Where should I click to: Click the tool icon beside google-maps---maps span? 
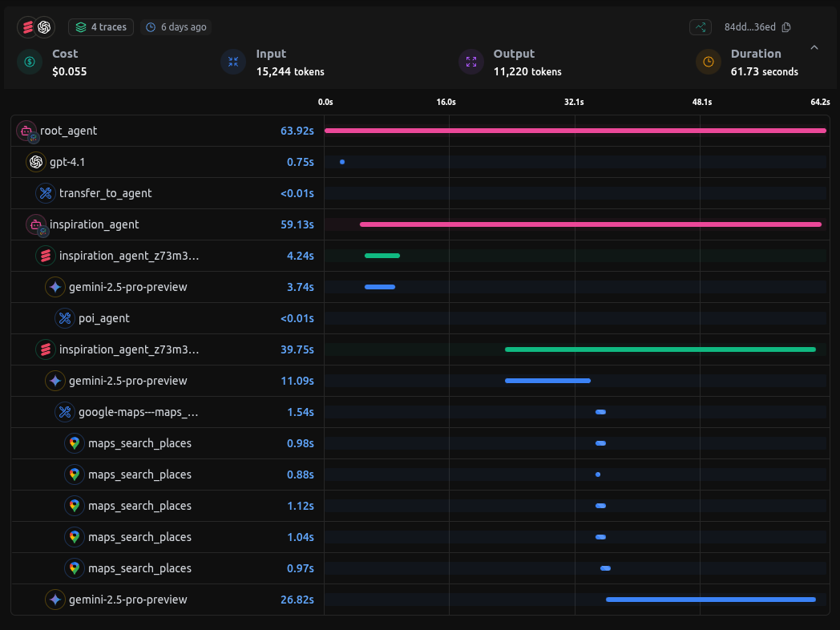pyautogui.click(x=65, y=411)
